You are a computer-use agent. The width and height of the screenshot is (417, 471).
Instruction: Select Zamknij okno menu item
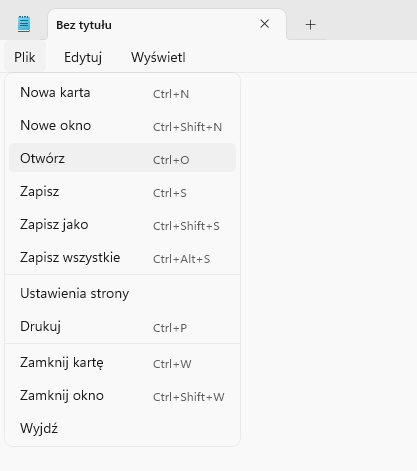pos(122,395)
